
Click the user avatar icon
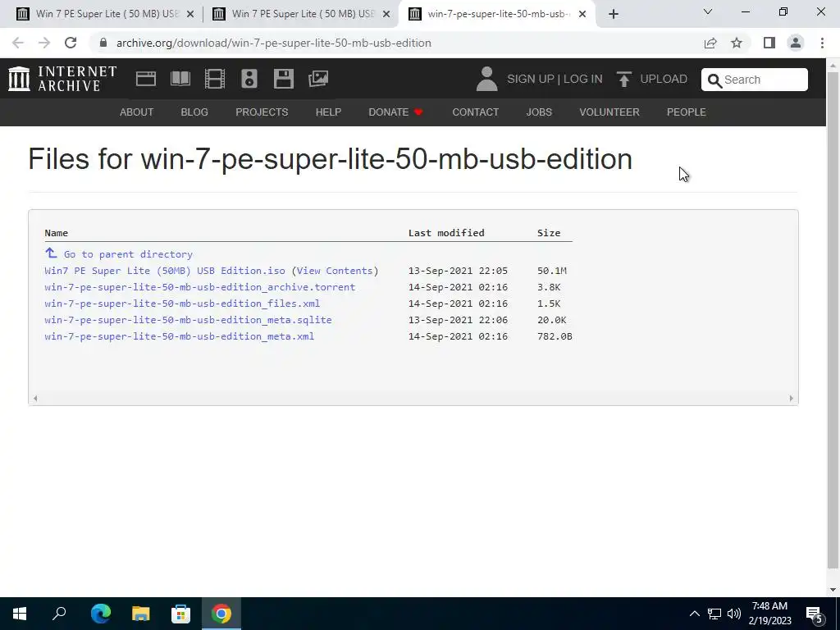[486, 79]
